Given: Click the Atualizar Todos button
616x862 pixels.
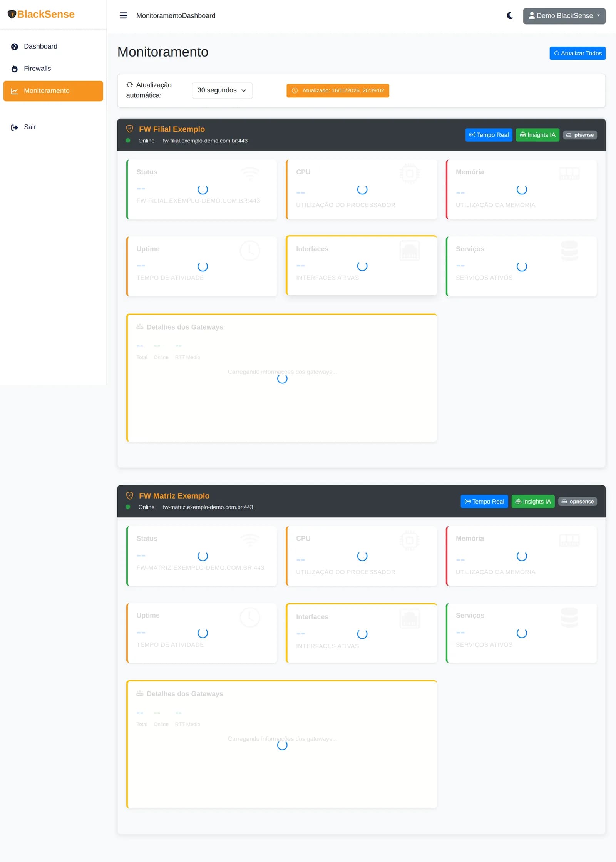Looking at the screenshot, I should tap(577, 53).
